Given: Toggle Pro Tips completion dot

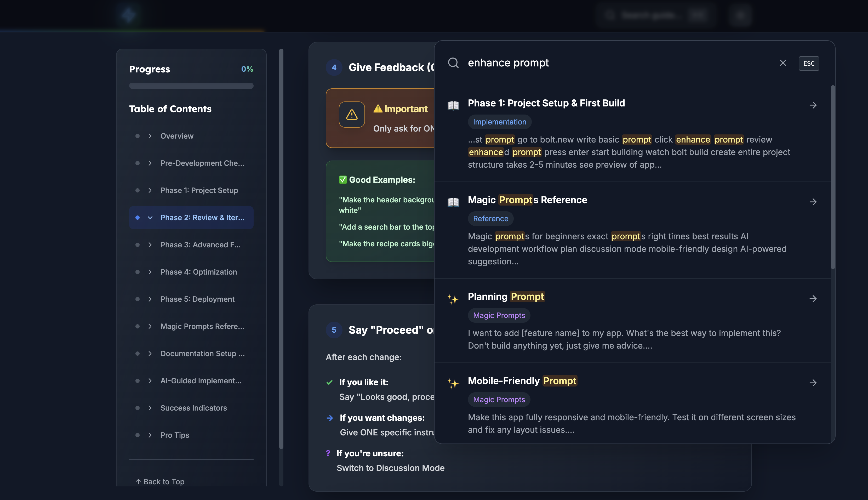Looking at the screenshot, I should (137, 435).
